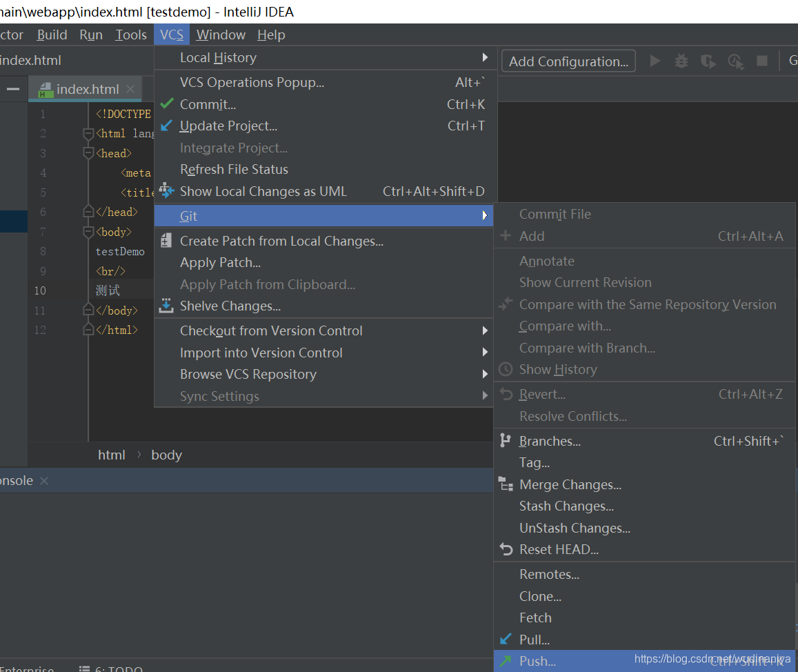Click the Profiler run icon
The height and width of the screenshot is (672, 798).
[x=735, y=61]
